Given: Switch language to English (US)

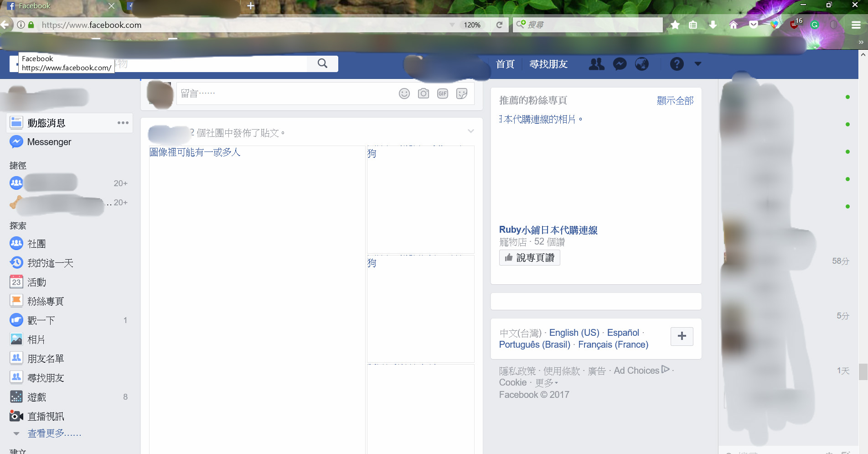Looking at the screenshot, I should coord(574,333).
